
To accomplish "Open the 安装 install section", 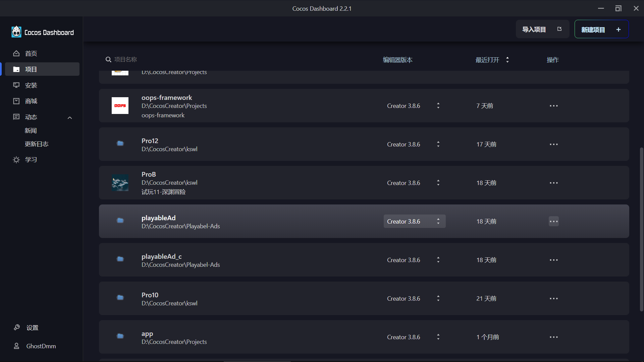I will tap(31, 85).
